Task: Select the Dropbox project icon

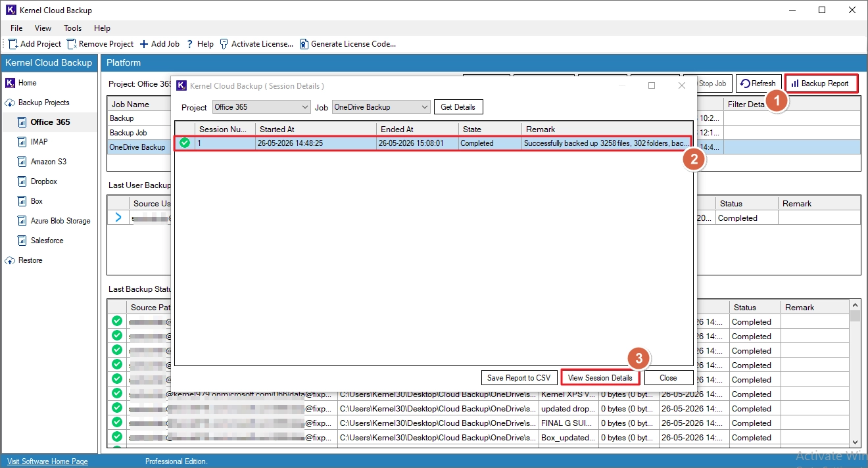Action: click(22, 181)
